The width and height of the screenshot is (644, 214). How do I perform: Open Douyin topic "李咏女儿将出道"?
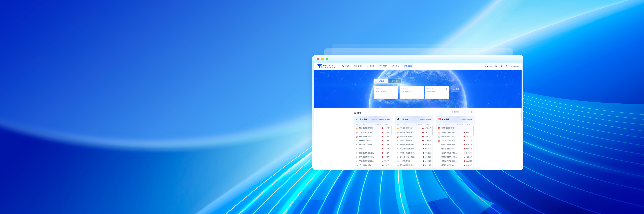pyautogui.click(x=406, y=141)
